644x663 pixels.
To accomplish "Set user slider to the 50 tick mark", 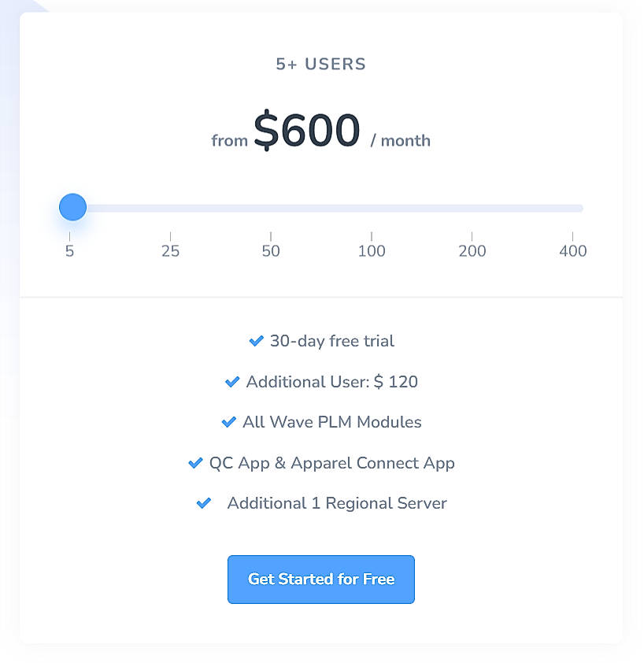I will point(271,209).
